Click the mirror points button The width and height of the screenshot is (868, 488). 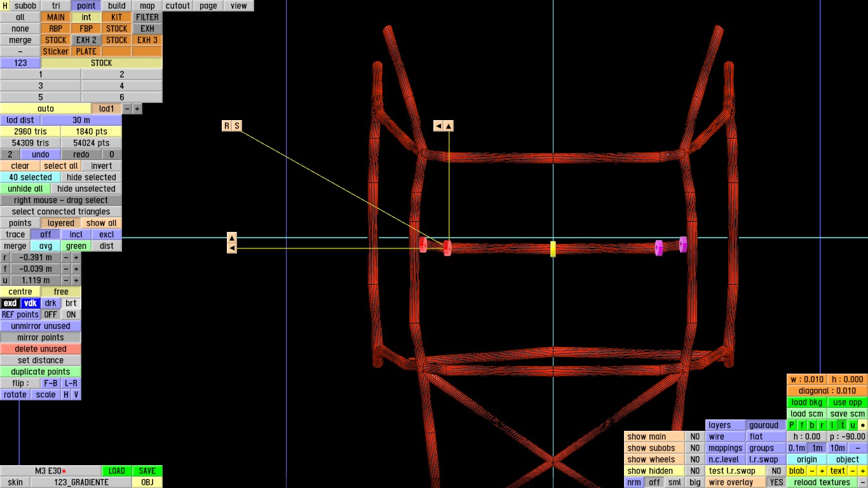[x=41, y=337]
